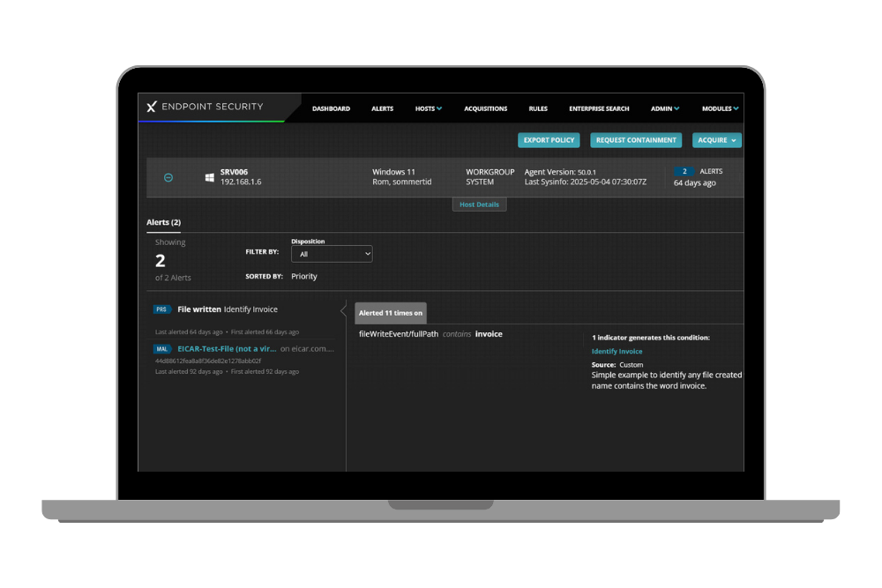
Task: Click the blue 2 alerts count badge
Action: (x=684, y=171)
